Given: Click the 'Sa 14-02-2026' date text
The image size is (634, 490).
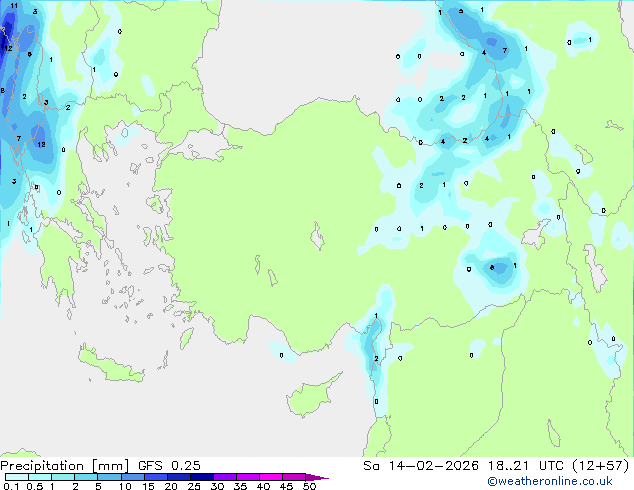Looking at the screenshot, I should click(x=421, y=466).
